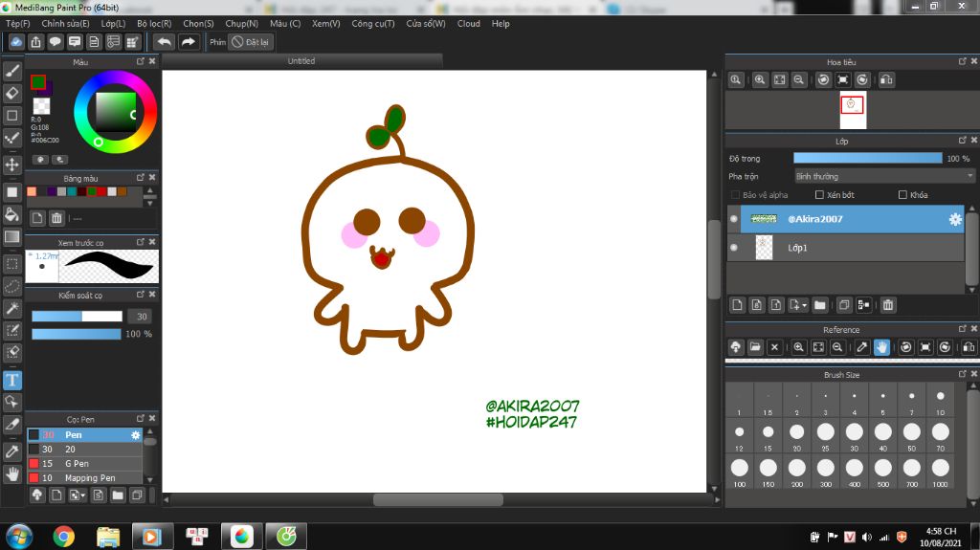Pick the Eyedropper tool
Viewport: 980px width, 550px height.
pos(12,451)
